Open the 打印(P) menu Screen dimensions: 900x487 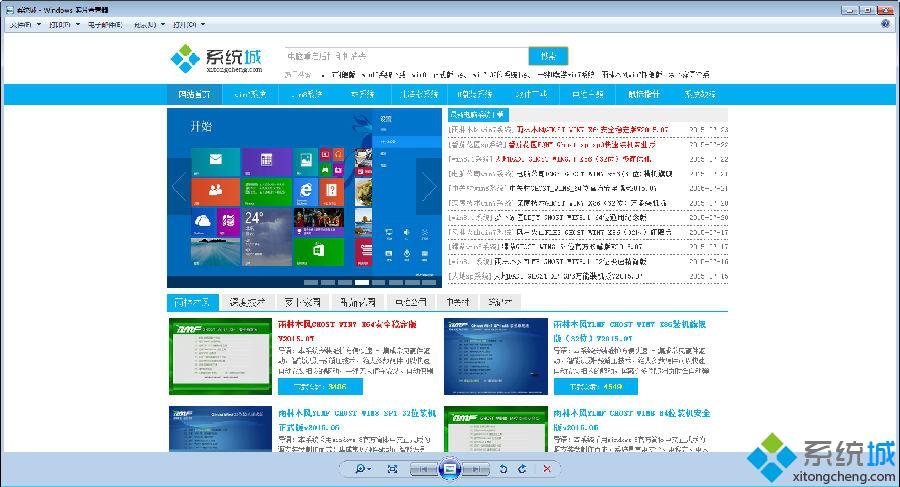coord(64,25)
